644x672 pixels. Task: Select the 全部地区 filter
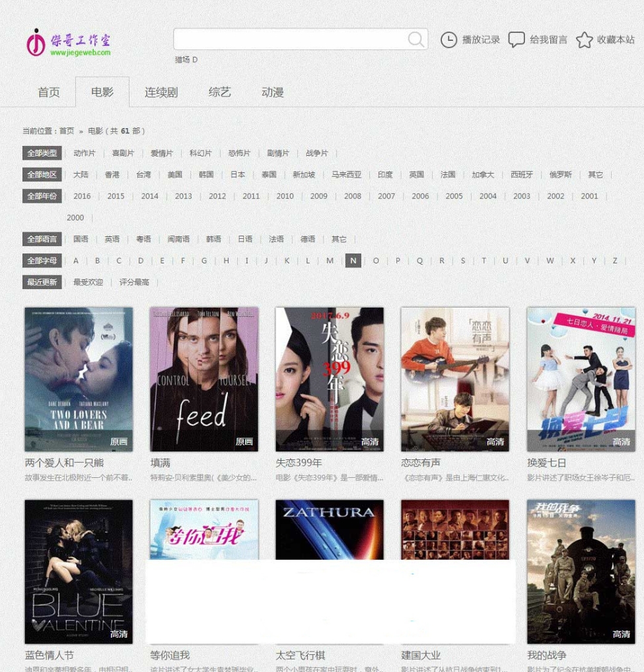point(42,174)
